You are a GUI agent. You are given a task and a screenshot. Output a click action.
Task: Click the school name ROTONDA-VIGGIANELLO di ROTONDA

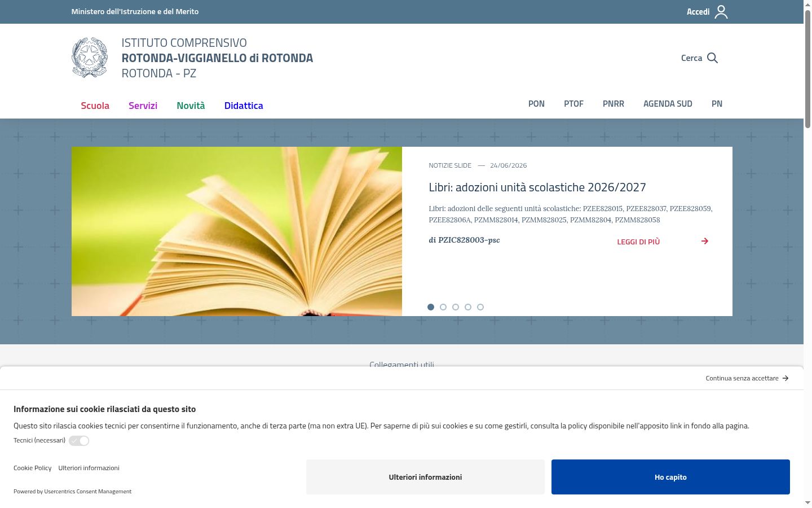[x=217, y=58]
